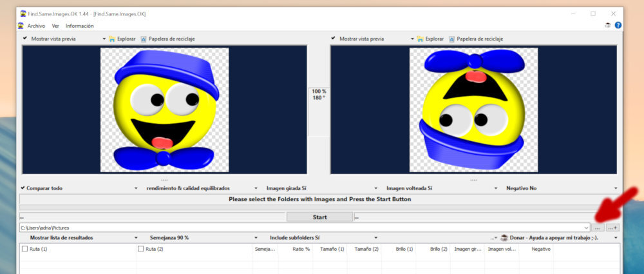Expand the Semejanza 90 % dropdown
The width and height of the screenshot is (644, 274).
[256, 238]
